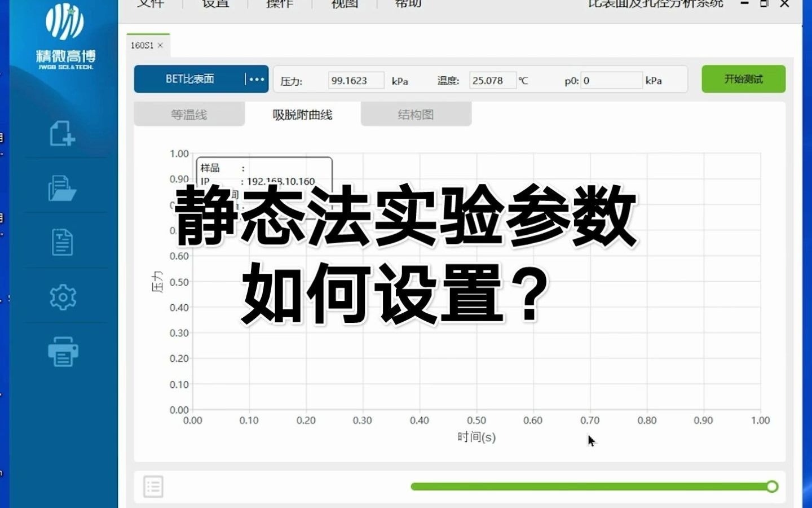Click the 精微高博 logo
This screenshot has width=812, height=508.
coord(65,37)
